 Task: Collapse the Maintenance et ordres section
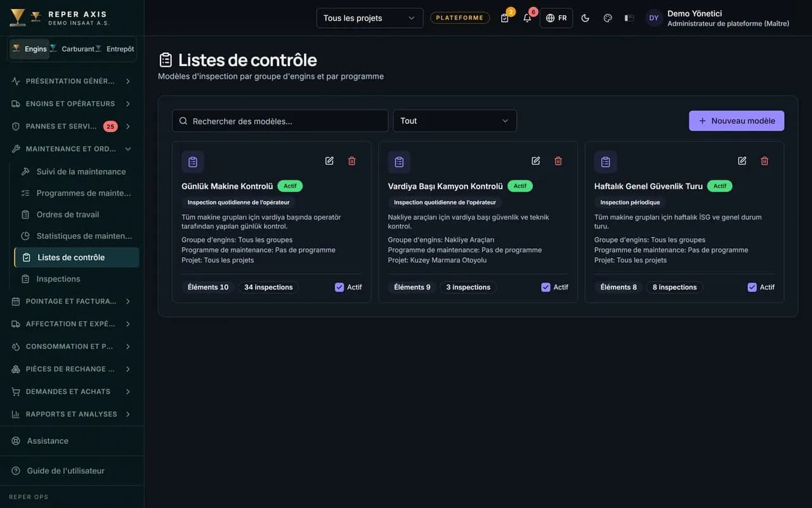pyautogui.click(x=72, y=149)
